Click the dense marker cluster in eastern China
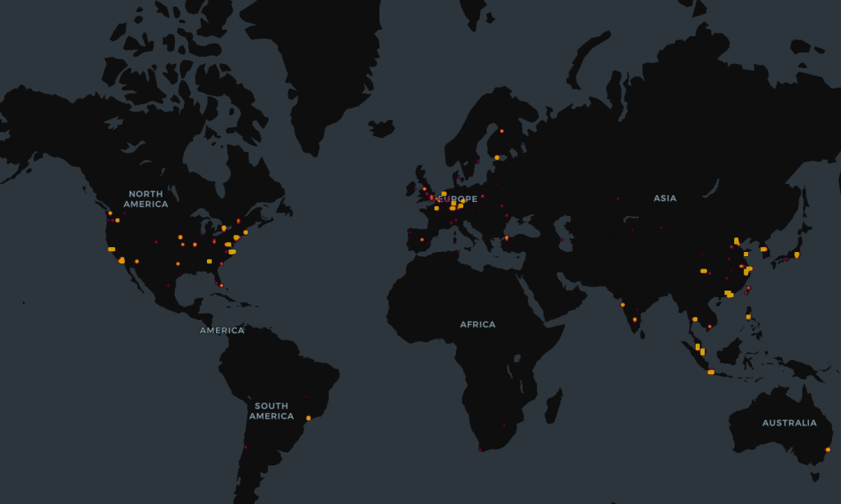This screenshot has height=504, width=841. pyautogui.click(x=746, y=269)
